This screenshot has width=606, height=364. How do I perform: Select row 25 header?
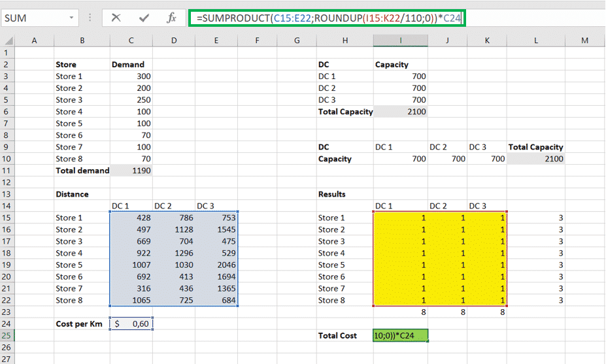[7, 335]
